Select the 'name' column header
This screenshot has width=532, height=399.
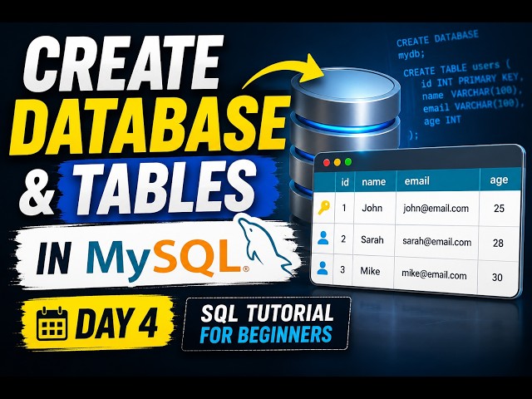coord(373,182)
